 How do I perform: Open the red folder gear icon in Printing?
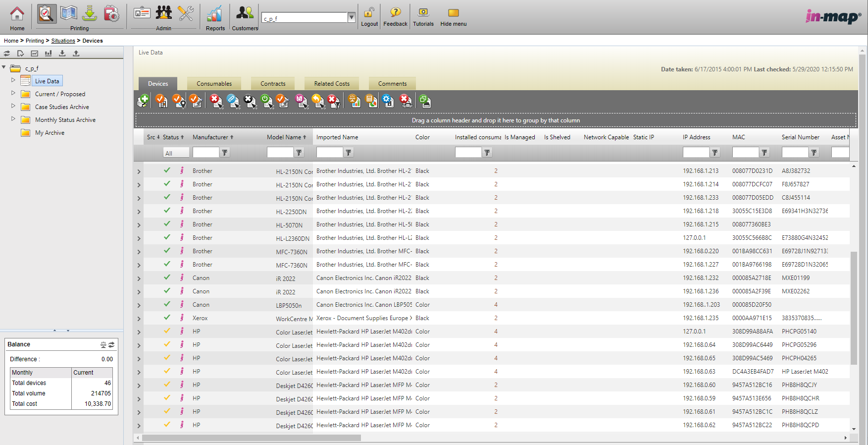111,13
